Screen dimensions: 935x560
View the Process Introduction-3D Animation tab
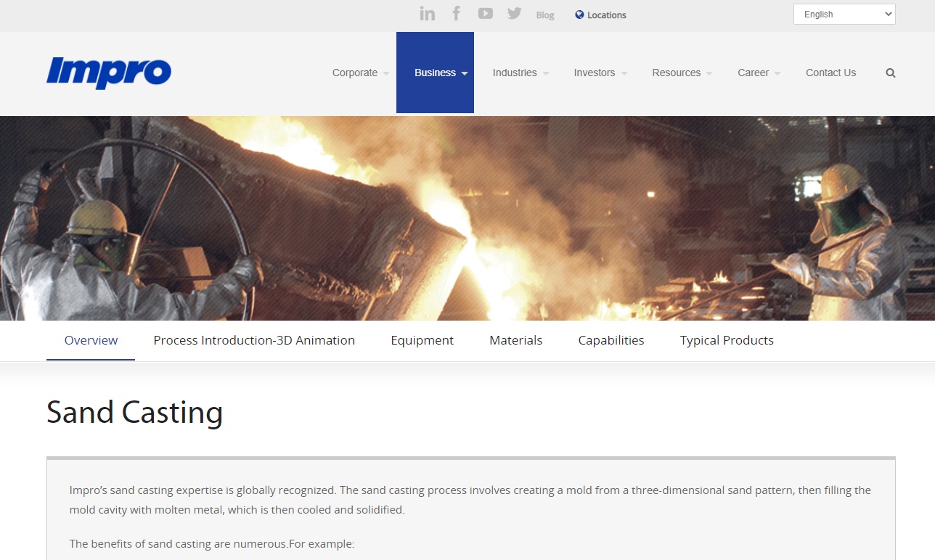point(253,340)
